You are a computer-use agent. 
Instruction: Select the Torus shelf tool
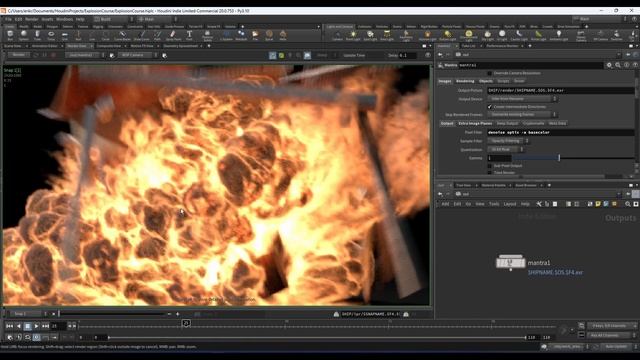pos(51,36)
